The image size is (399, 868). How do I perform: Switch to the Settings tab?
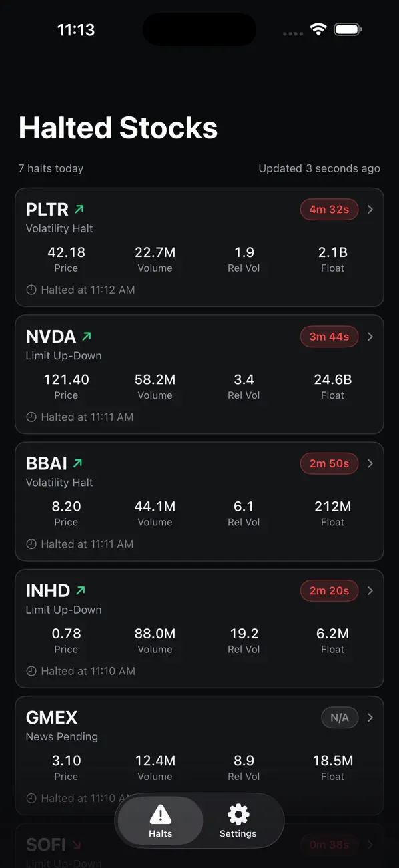[x=238, y=821]
